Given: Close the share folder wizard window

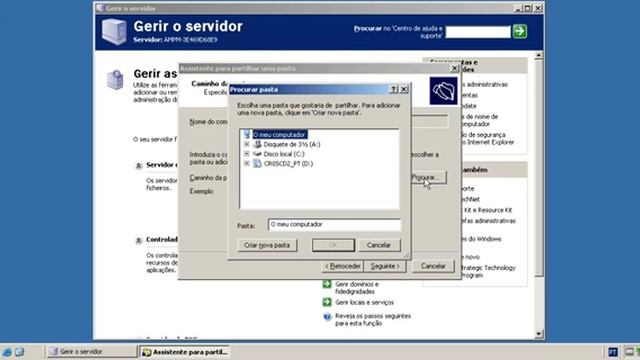Looking at the screenshot, I should click(454, 69).
